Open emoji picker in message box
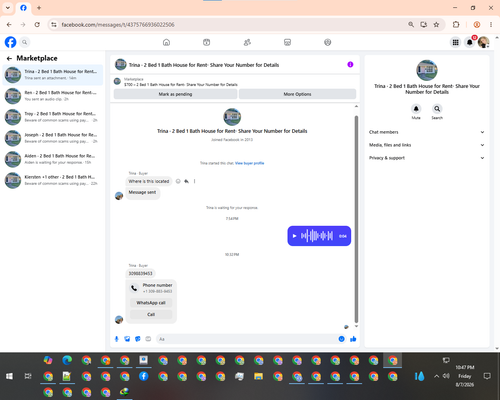This screenshot has height=400, width=500. pos(341,339)
